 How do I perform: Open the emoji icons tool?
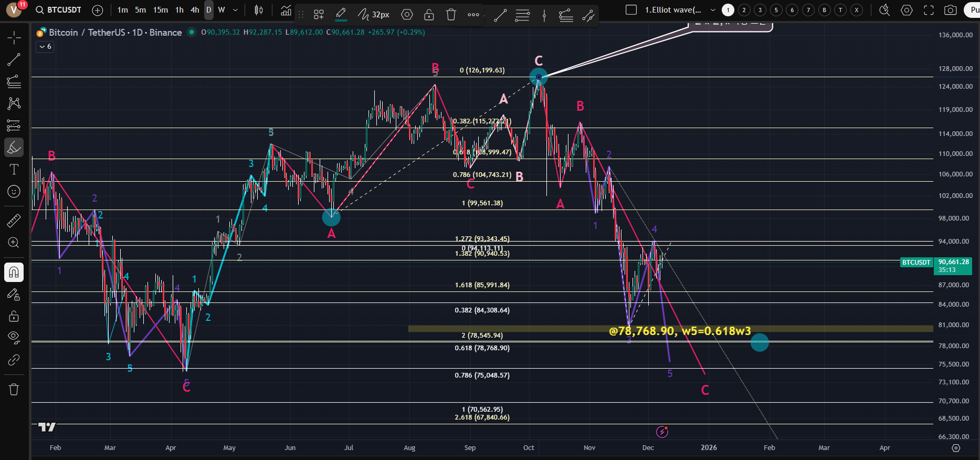[x=14, y=192]
